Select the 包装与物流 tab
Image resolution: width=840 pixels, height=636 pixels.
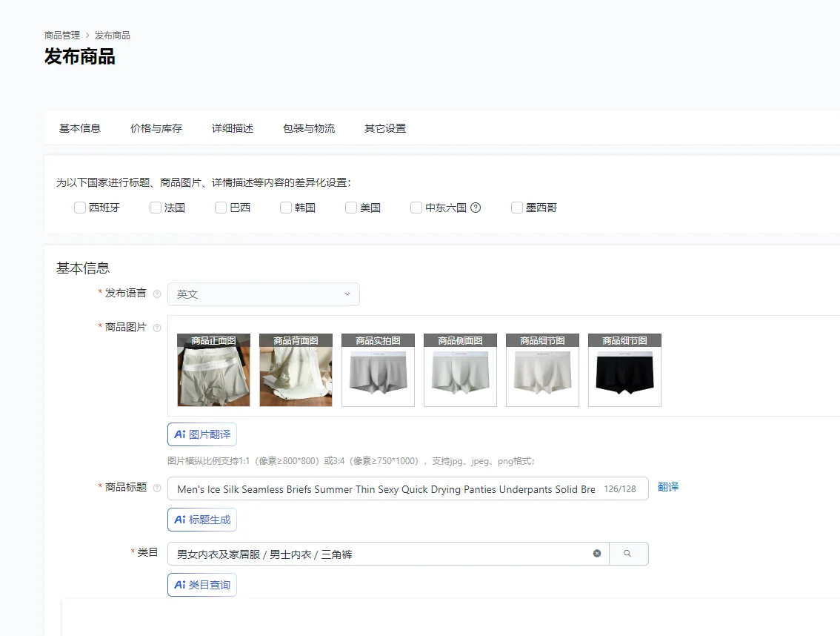[x=309, y=129]
